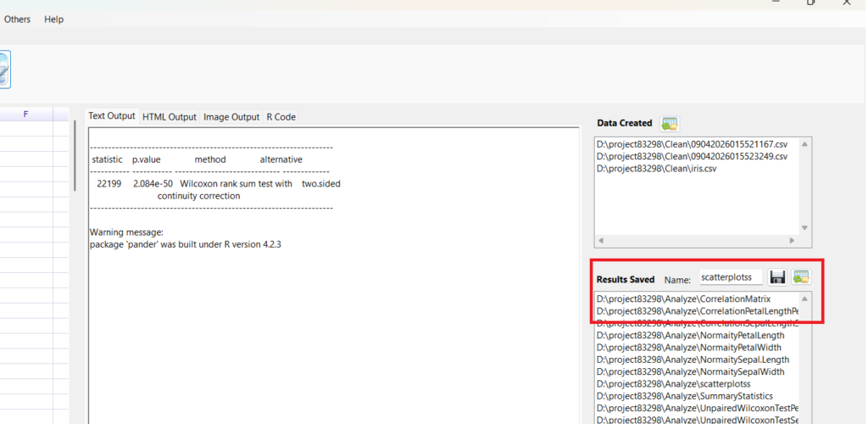
Task: Click the results Name input field
Action: [x=730, y=277]
